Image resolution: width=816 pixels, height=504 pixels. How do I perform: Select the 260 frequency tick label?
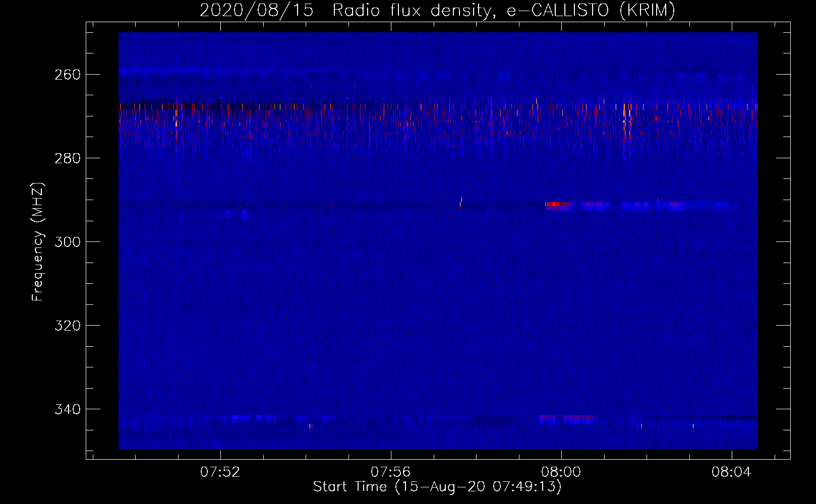pyautogui.click(x=68, y=75)
